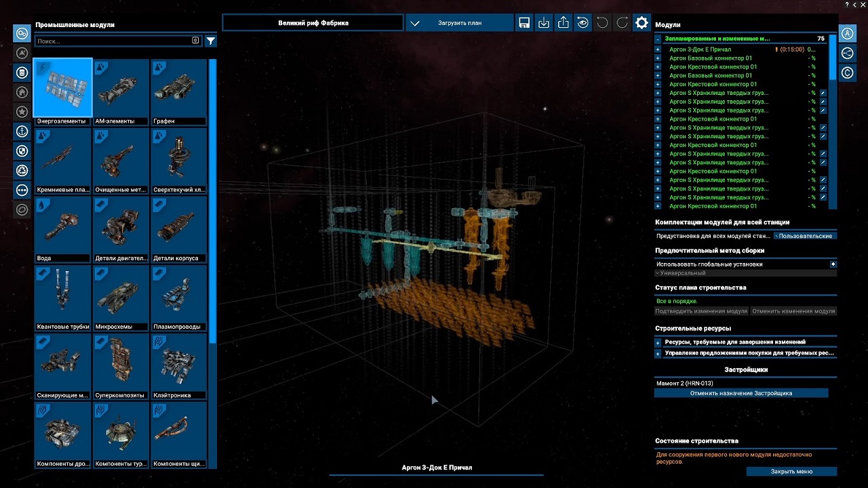Image resolution: width=868 pixels, height=488 pixels.
Task: Open the defence modules shield icon
Action: click(x=22, y=151)
